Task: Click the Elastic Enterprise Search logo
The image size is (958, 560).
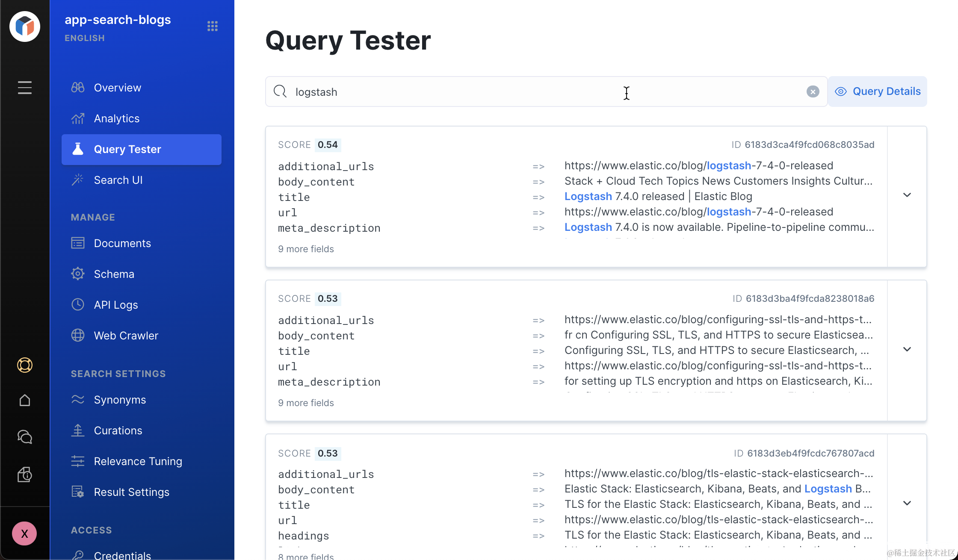Action: 25,27
